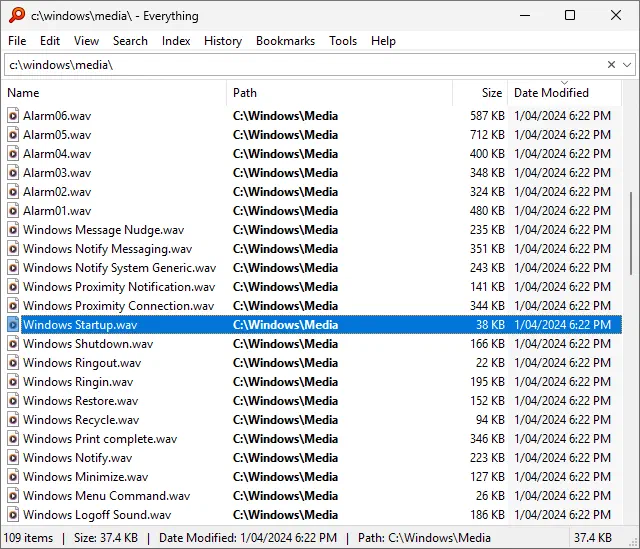The width and height of the screenshot is (640, 549).
Task: Click the Windows Logoff Sound.wav icon
Action: tap(13, 515)
